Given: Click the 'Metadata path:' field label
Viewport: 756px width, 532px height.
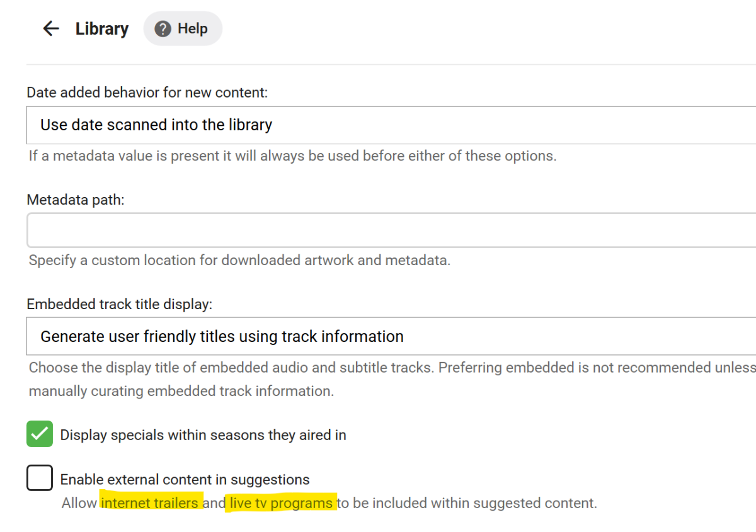Looking at the screenshot, I should 76,200.
